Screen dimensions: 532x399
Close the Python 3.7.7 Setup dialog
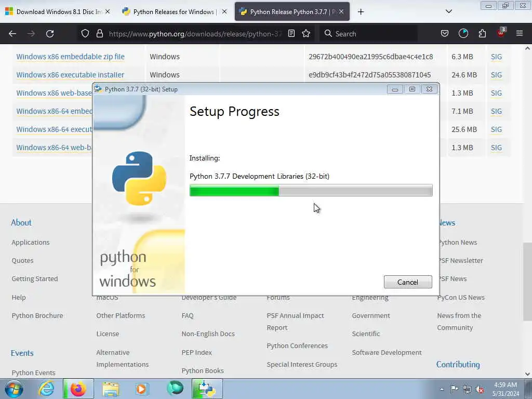coord(429,89)
